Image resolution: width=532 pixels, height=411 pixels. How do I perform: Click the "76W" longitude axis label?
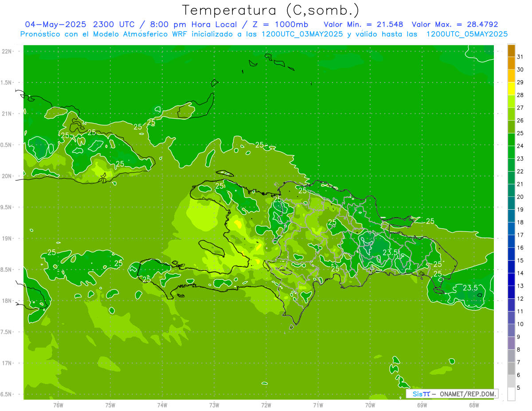[58, 405]
